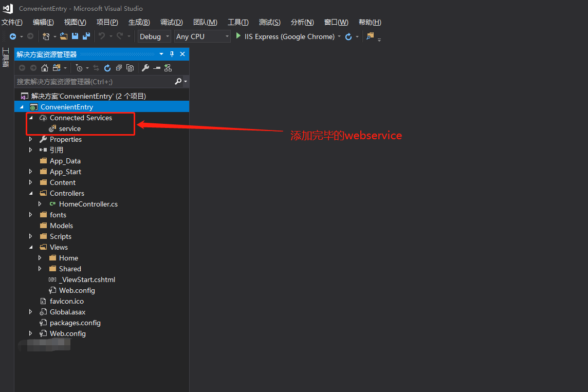Select the solution 'ConvenientEntry' root node

(88, 96)
